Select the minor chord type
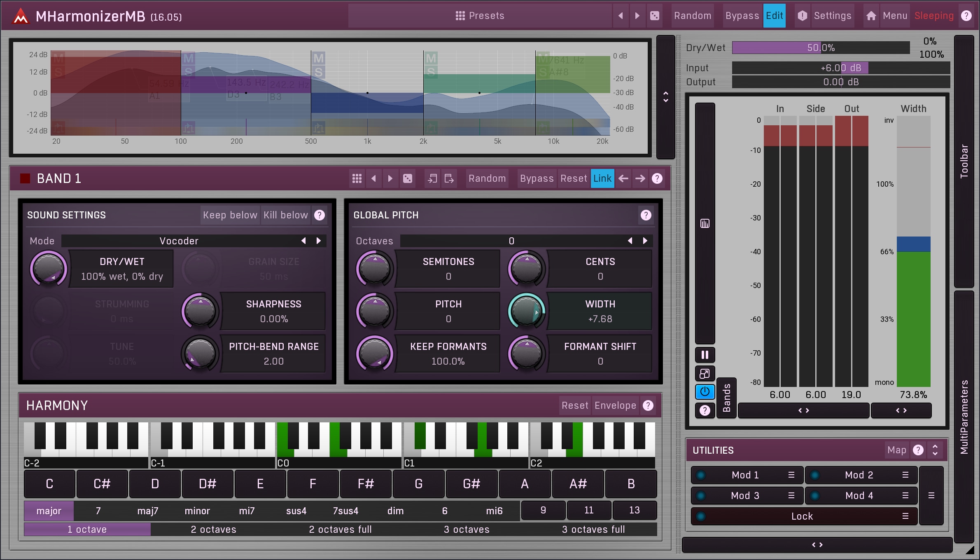This screenshot has width=980, height=560. pyautogui.click(x=197, y=511)
